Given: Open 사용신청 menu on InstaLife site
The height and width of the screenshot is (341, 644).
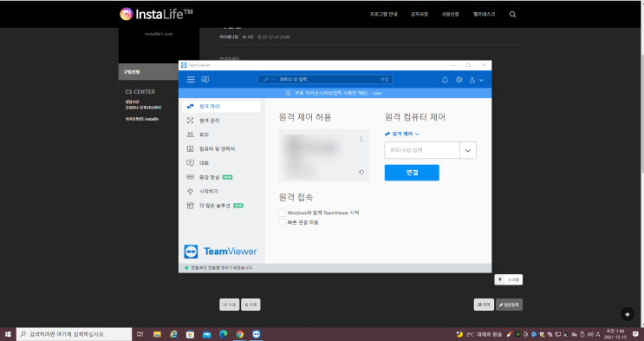Looking at the screenshot, I should [x=450, y=14].
